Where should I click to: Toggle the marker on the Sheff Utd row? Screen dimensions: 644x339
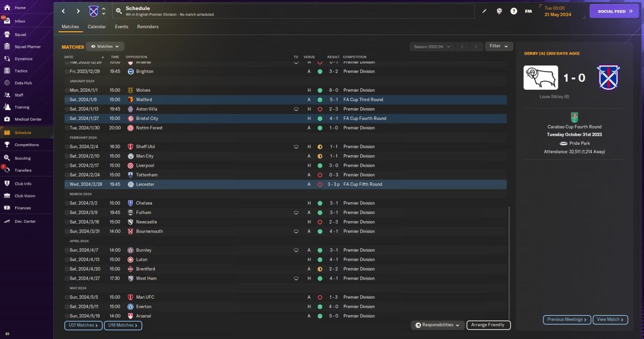coord(67,147)
